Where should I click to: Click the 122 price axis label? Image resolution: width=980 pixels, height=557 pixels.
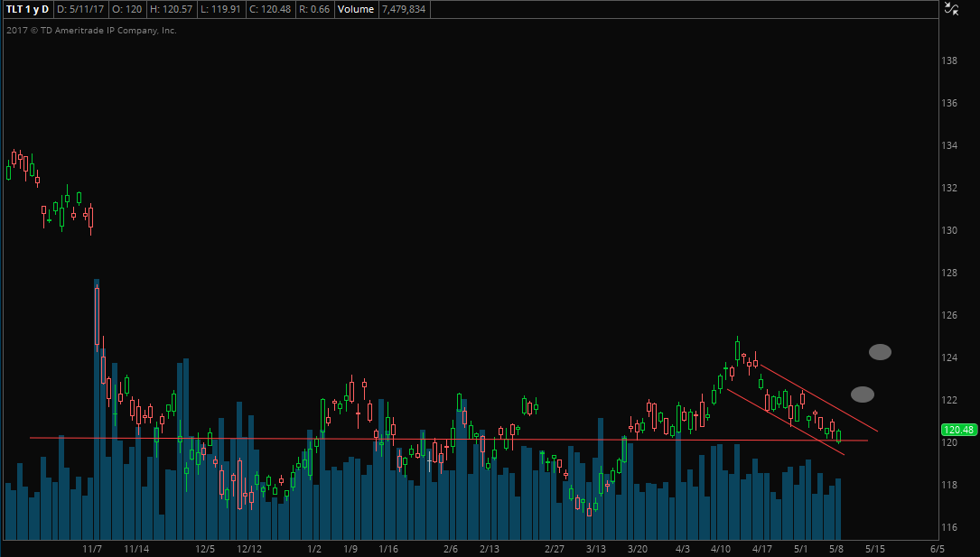[x=948, y=400]
